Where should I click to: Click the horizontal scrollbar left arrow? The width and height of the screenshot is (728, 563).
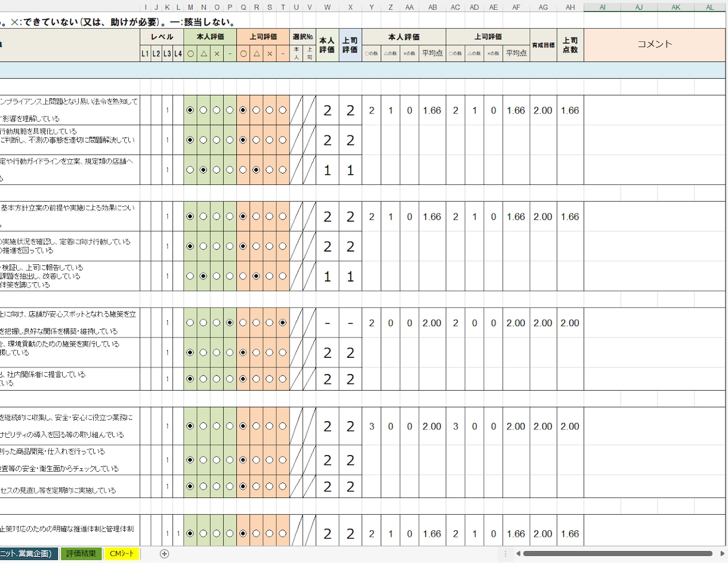click(518, 553)
